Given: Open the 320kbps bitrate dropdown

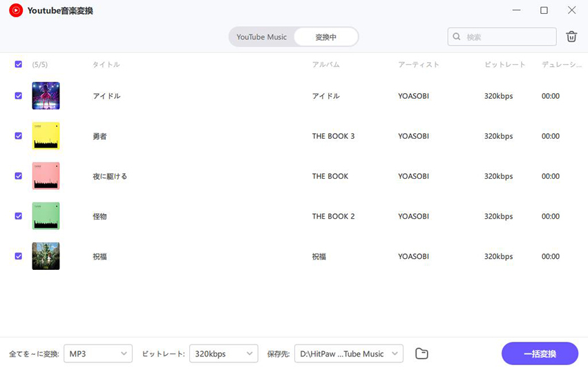Looking at the screenshot, I should coord(224,353).
